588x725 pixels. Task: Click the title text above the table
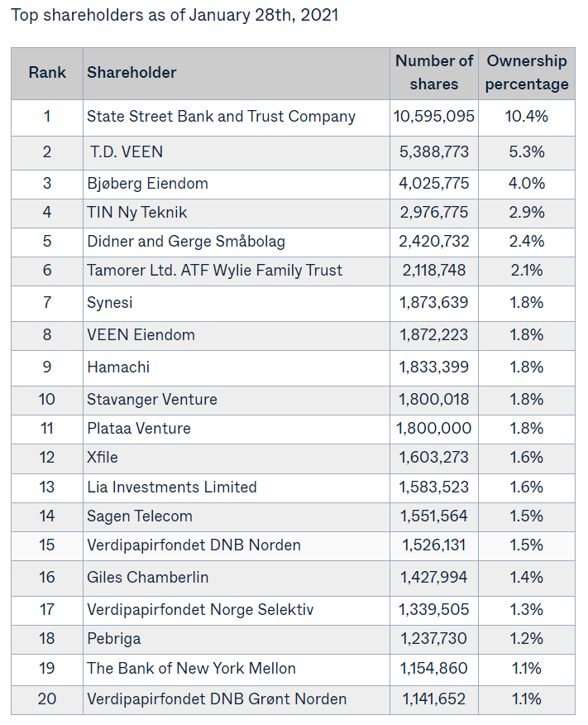pos(174,16)
